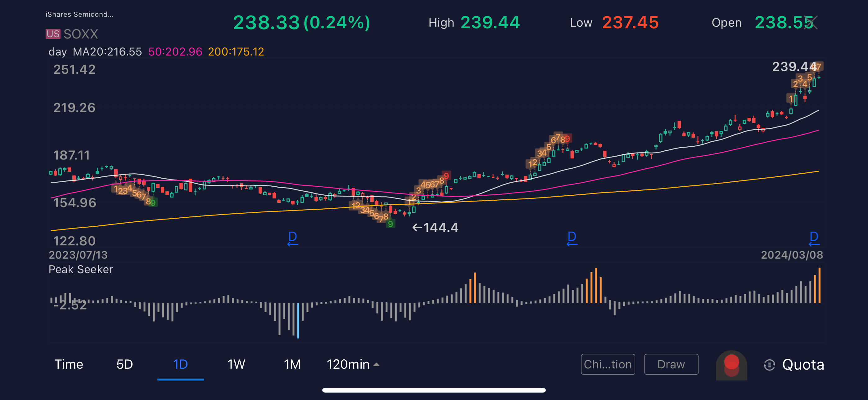The image size is (868, 400).
Task: Switch to the 1W timeframe tab
Action: 236,365
